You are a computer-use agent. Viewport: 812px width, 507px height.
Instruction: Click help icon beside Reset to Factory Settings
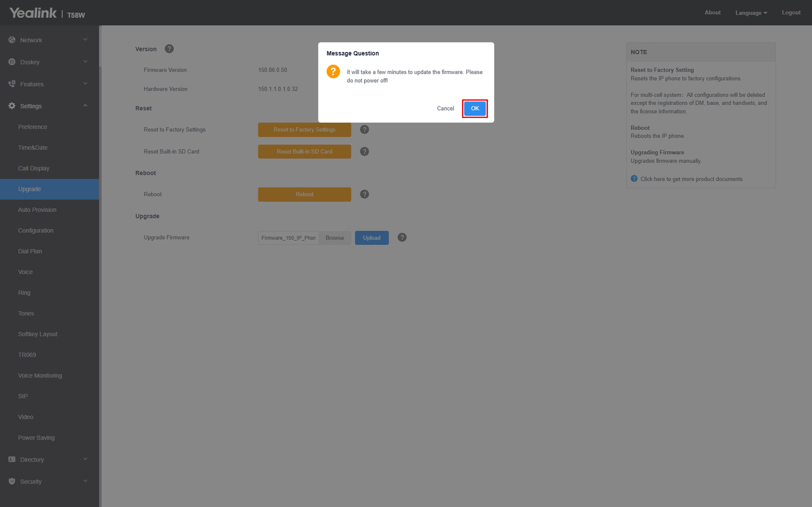click(364, 129)
